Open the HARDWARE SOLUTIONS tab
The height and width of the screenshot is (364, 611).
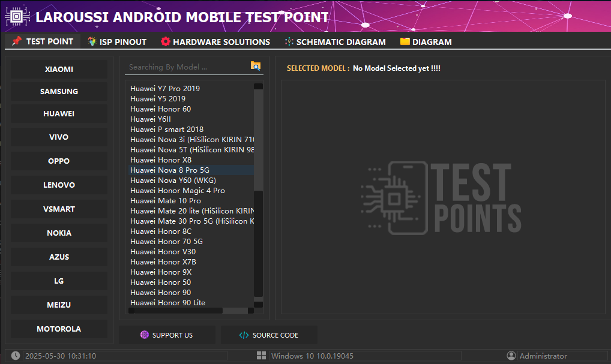coord(215,42)
